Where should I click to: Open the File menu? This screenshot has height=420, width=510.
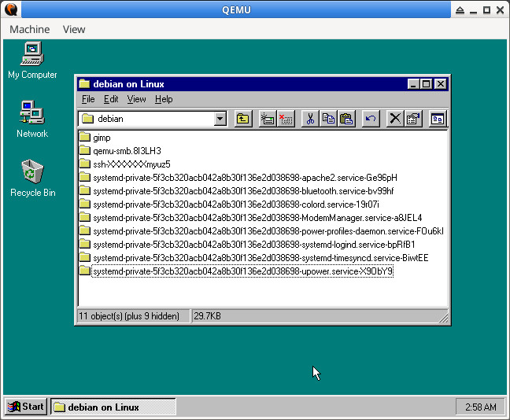click(88, 99)
